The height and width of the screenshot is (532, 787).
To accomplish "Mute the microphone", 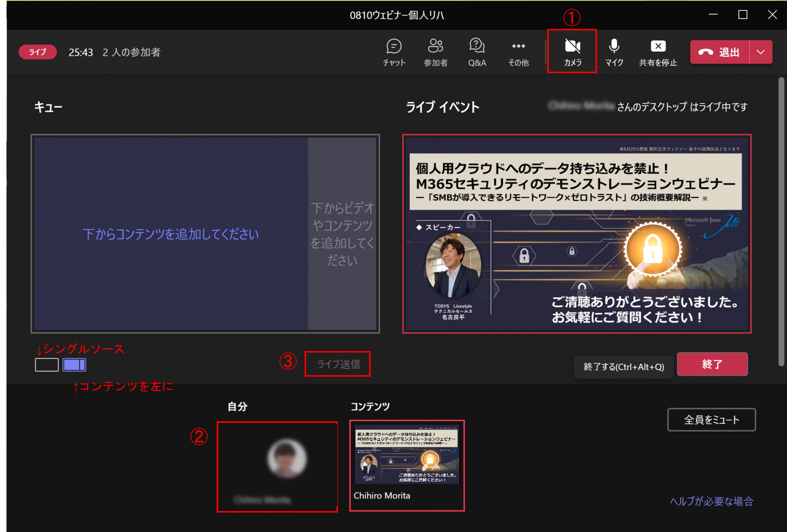I will point(614,52).
